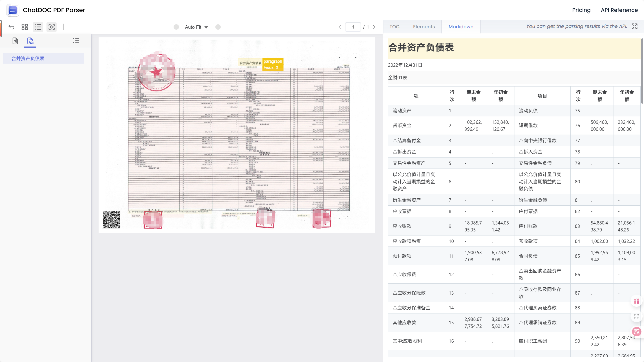The width and height of the screenshot is (644, 362).
Task: Open the Pricing page
Action: tap(581, 10)
